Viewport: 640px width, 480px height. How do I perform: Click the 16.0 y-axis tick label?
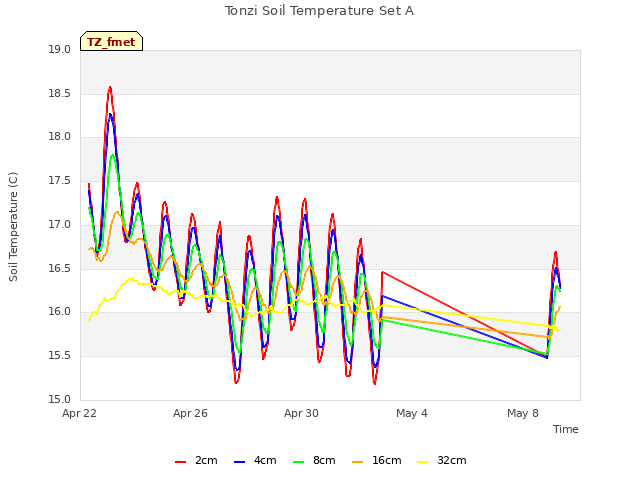60,312
